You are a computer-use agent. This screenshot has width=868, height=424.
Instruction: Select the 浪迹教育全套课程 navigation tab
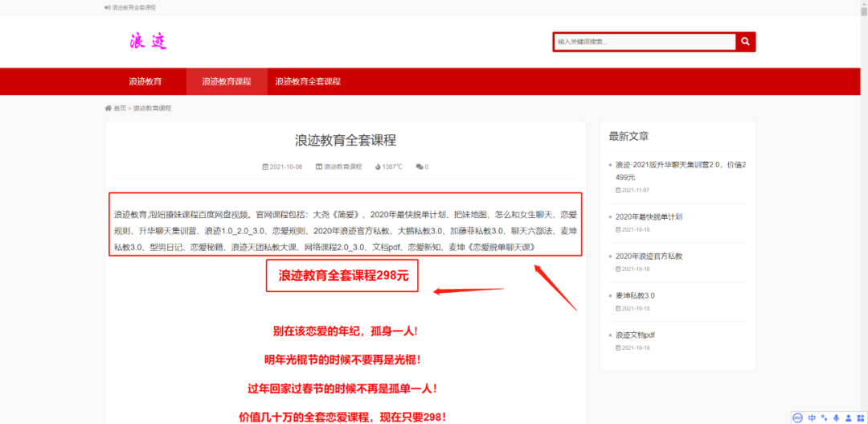pyautogui.click(x=308, y=81)
